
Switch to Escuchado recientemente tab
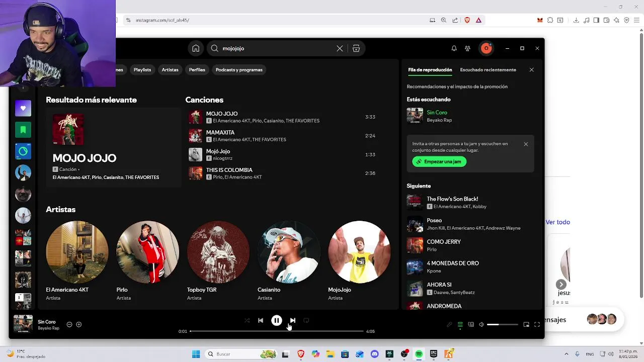(x=488, y=70)
